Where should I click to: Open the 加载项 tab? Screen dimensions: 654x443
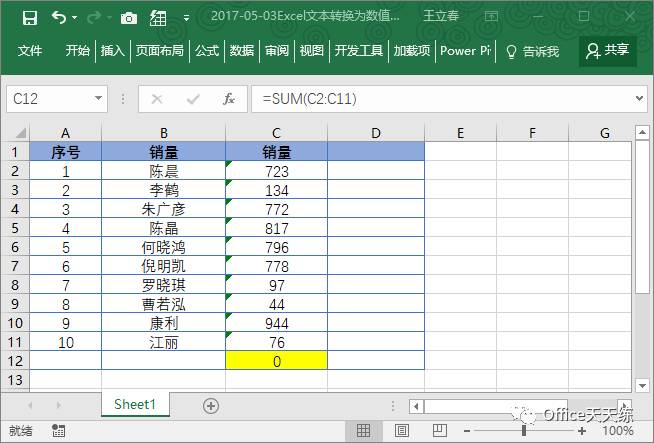[412, 51]
